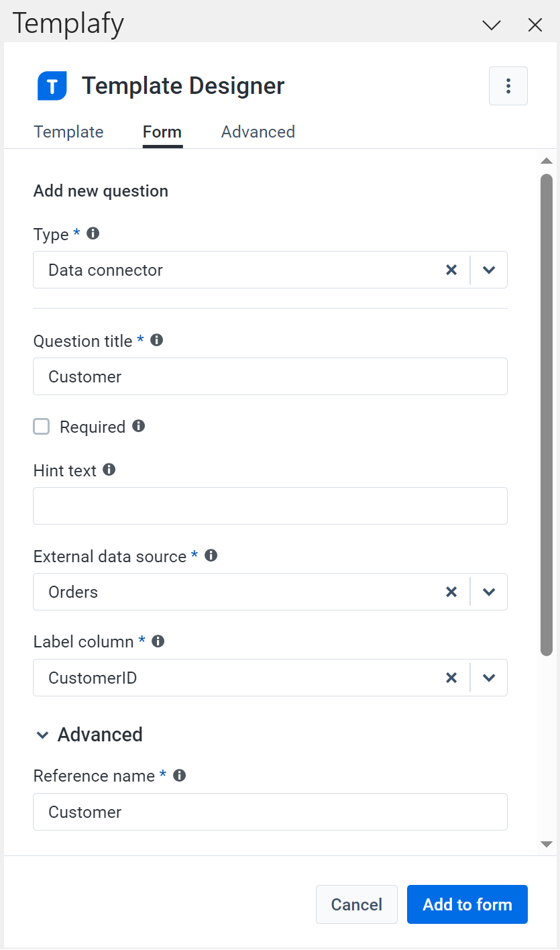The image size is (560, 950).
Task: Switch to the Template tab
Action: click(68, 131)
